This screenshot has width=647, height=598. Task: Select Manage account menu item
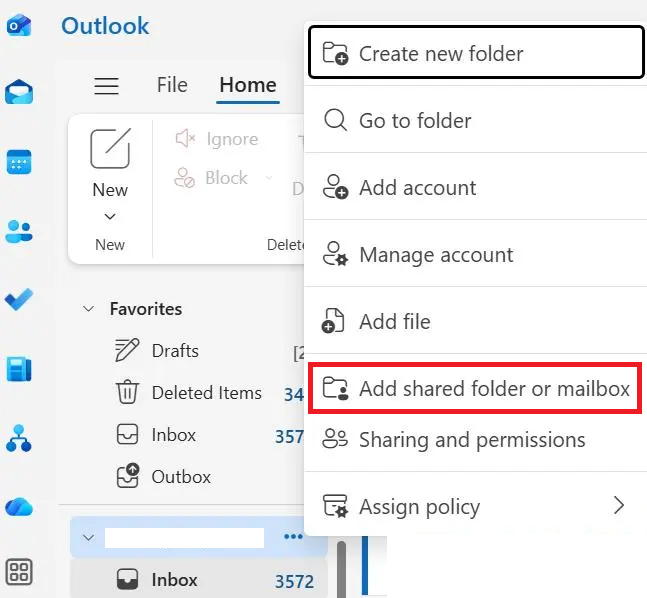[475, 254]
